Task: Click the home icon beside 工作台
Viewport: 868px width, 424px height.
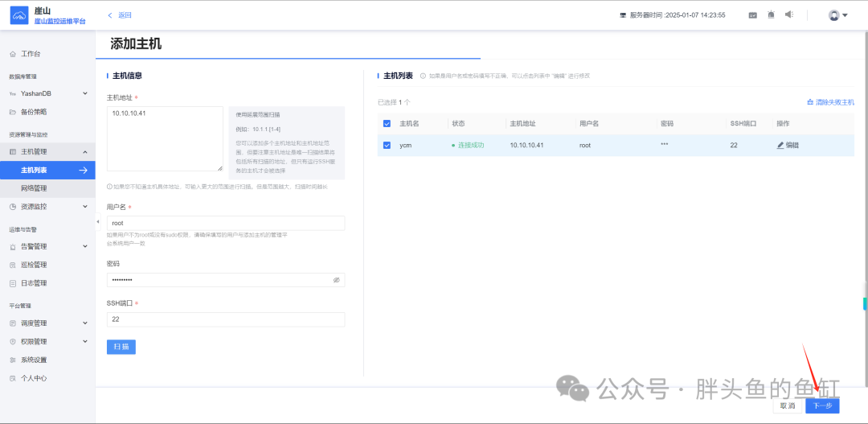Action: pyautogui.click(x=13, y=55)
